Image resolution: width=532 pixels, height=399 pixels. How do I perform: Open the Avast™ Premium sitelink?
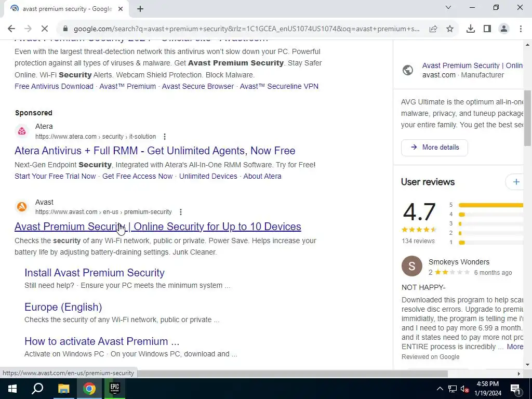point(128,87)
